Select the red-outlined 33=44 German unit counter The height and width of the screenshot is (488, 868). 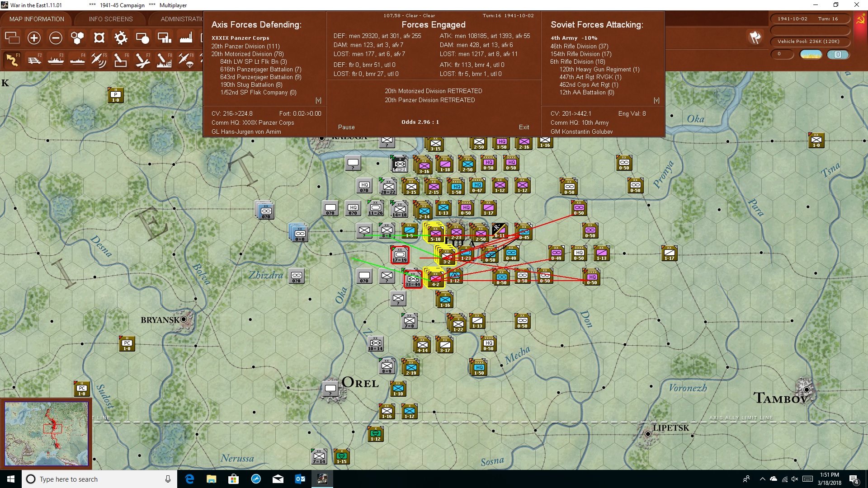click(413, 279)
